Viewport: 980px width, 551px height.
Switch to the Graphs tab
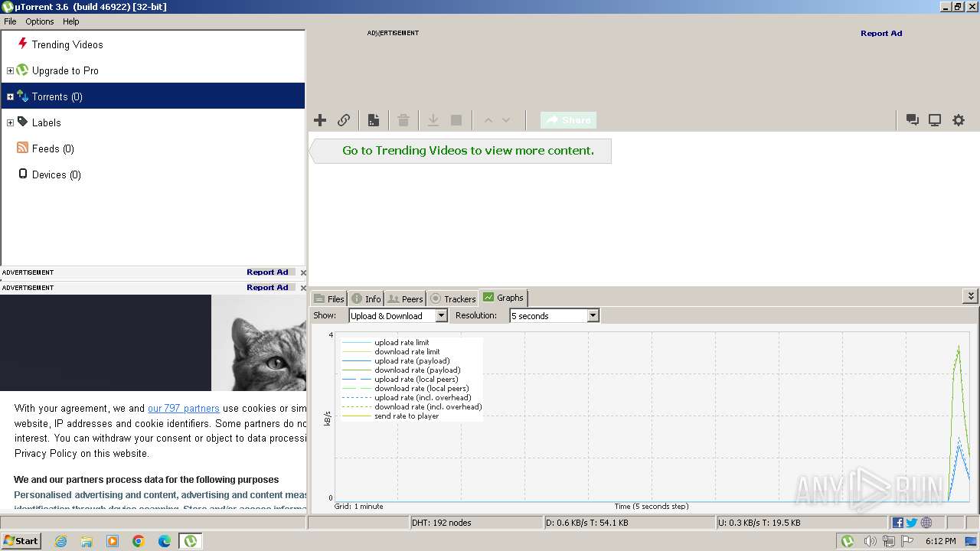504,298
